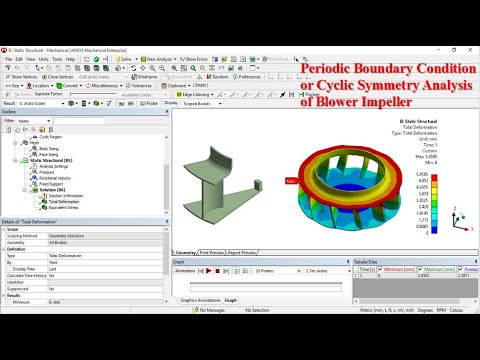This screenshot has width=480, height=360.
Task: Open the 20 Frames dropdown
Action: 278,271
